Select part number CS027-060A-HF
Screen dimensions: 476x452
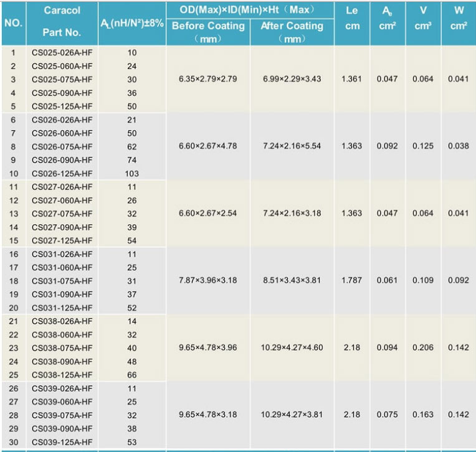tap(62, 200)
